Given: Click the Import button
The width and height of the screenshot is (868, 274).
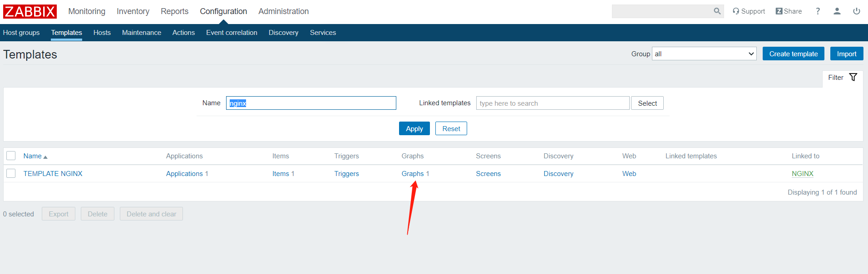Looking at the screenshot, I should click(x=847, y=54).
